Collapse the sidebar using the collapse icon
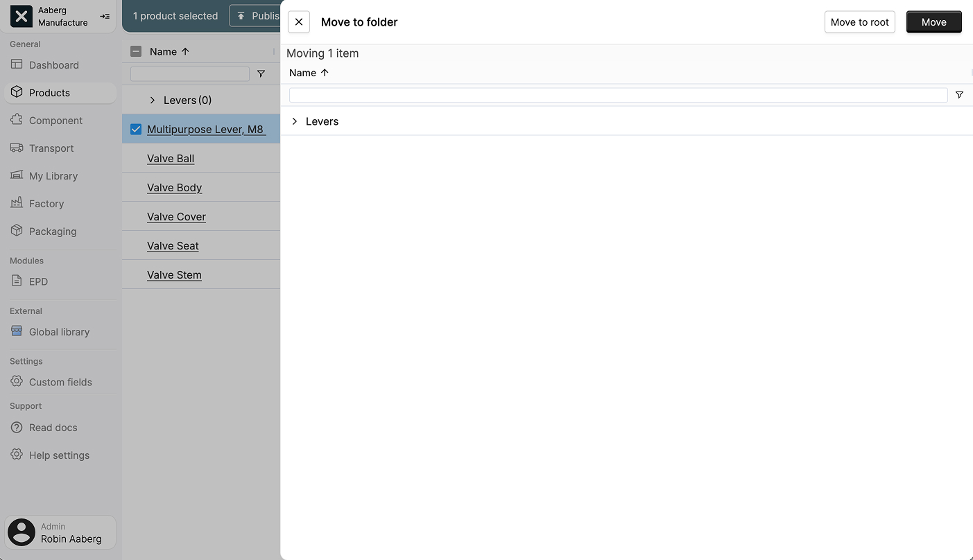This screenshot has height=560, width=973. 104,15
